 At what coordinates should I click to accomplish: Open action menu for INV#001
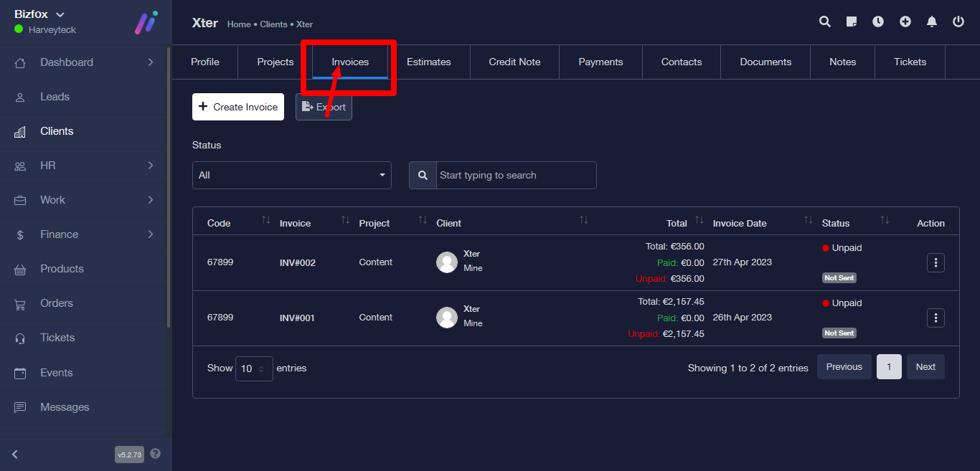point(936,318)
